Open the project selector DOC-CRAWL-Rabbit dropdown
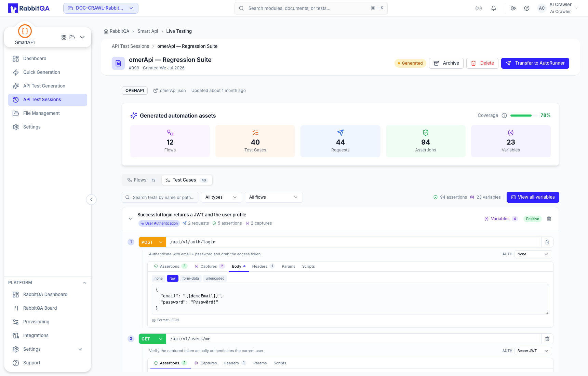Viewport: 588px width, 376px height. pos(101,8)
